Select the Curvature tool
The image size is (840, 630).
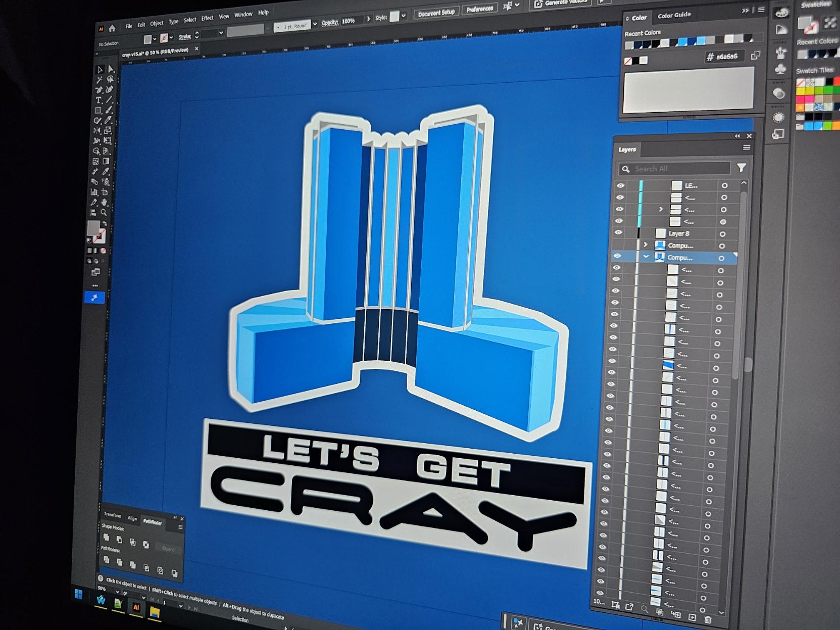pos(110,89)
